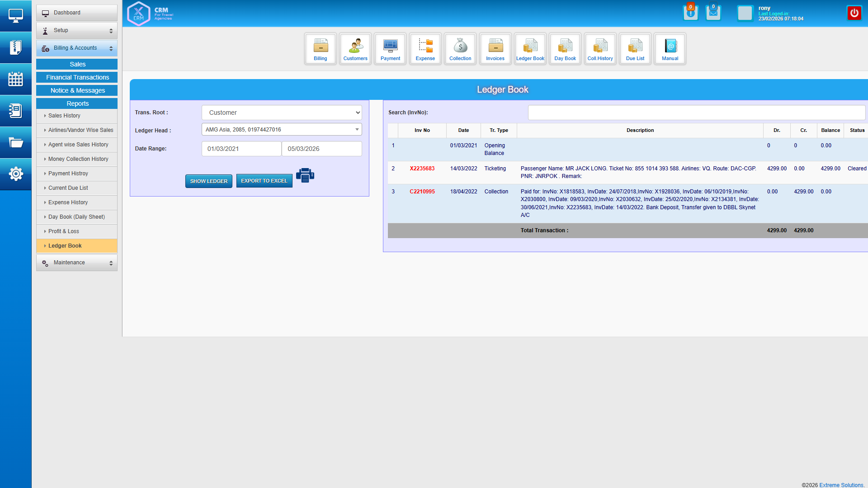
Task: Expand the Setup menu section
Action: coord(77,30)
